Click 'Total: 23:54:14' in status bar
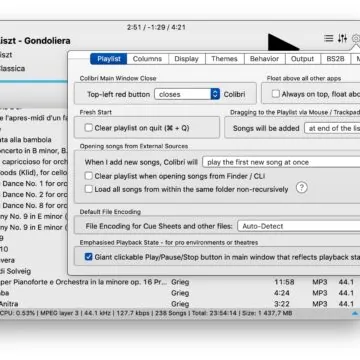 [216, 313]
